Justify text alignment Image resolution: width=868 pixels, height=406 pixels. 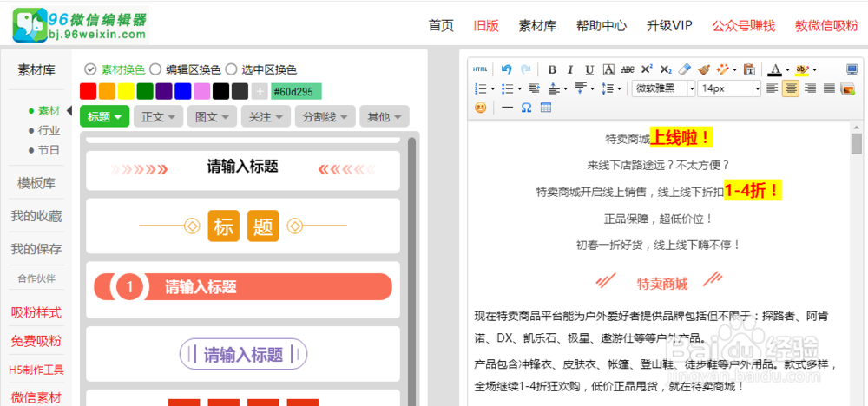[829, 88]
